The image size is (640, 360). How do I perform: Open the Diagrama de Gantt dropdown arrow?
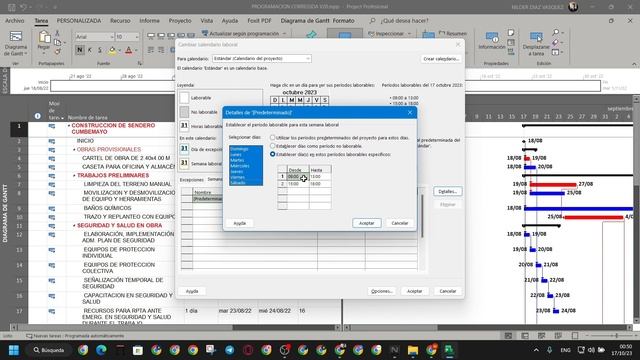(x=25, y=53)
